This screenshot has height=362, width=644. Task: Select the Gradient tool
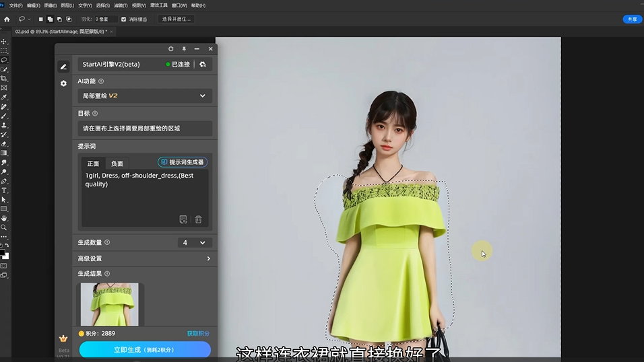click(x=3, y=153)
